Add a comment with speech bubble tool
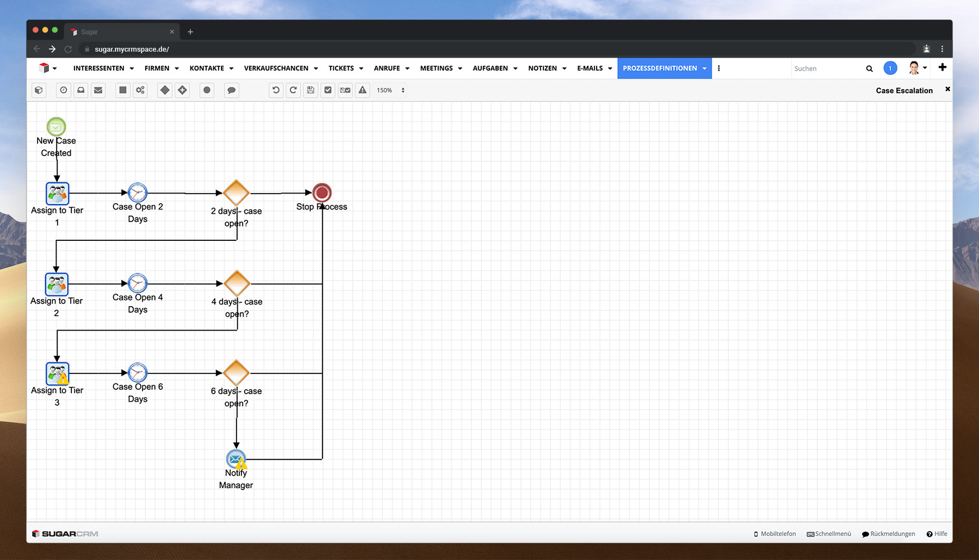Image resolution: width=979 pixels, height=560 pixels. [231, 90]
